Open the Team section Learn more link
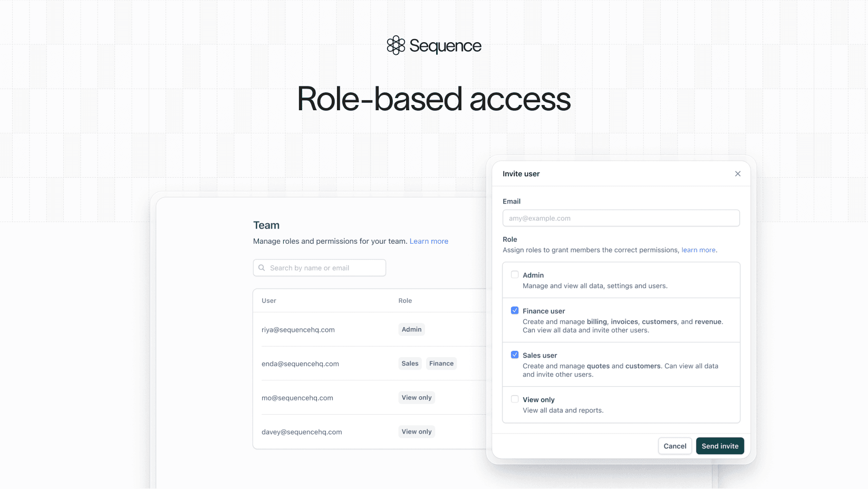 (x=429, y=241)
